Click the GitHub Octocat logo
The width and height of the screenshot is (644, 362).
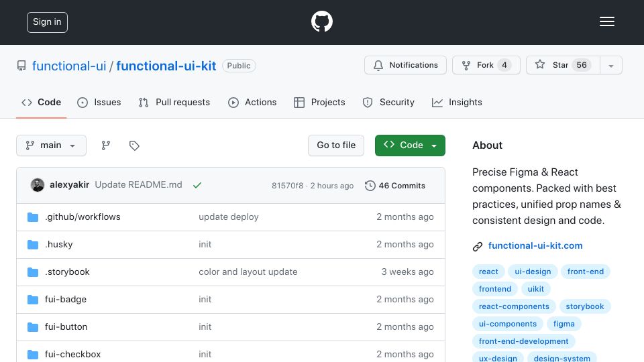point(321,21)
